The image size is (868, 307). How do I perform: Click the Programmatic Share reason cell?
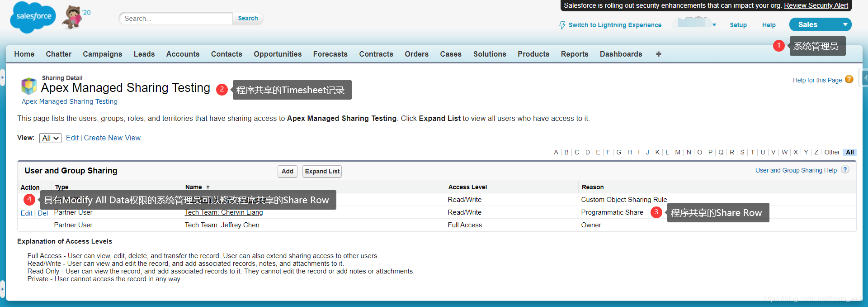[x=612, y=212]
